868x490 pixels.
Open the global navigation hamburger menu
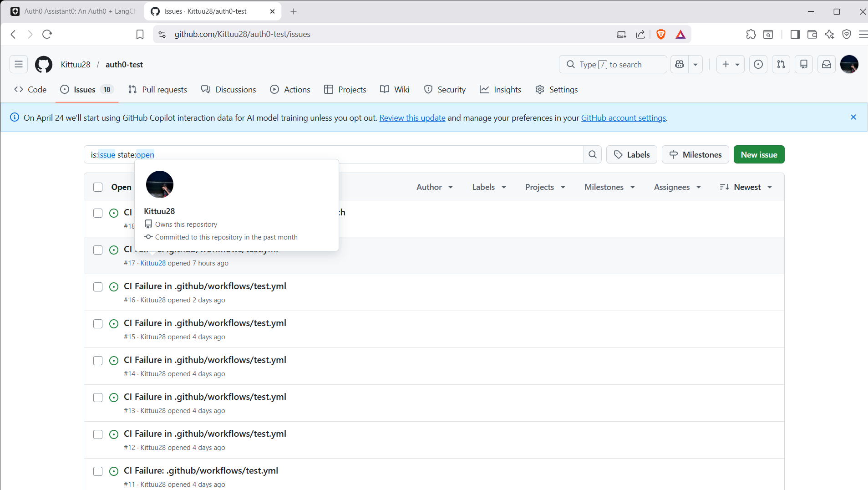click(x=19, y=65)
